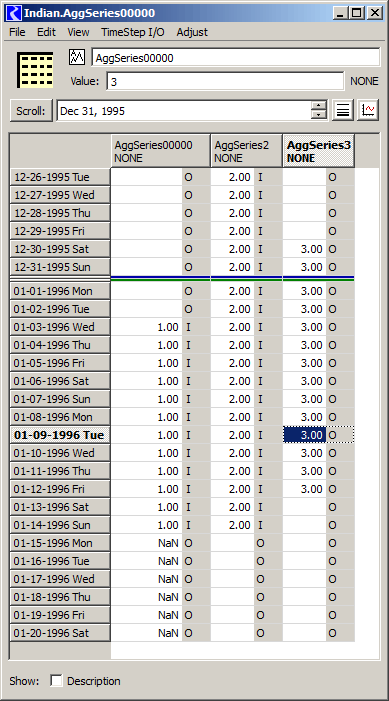Select row header 01-15-1996 Mon
This screenshot has width=389, height=701.
click(x=60, y=543)
